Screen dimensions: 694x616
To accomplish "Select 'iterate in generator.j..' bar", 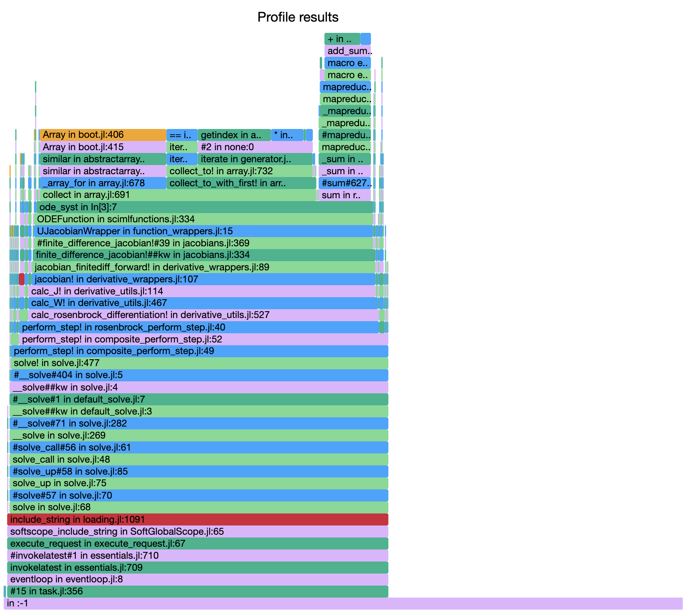I will click(x=255, y=159).
